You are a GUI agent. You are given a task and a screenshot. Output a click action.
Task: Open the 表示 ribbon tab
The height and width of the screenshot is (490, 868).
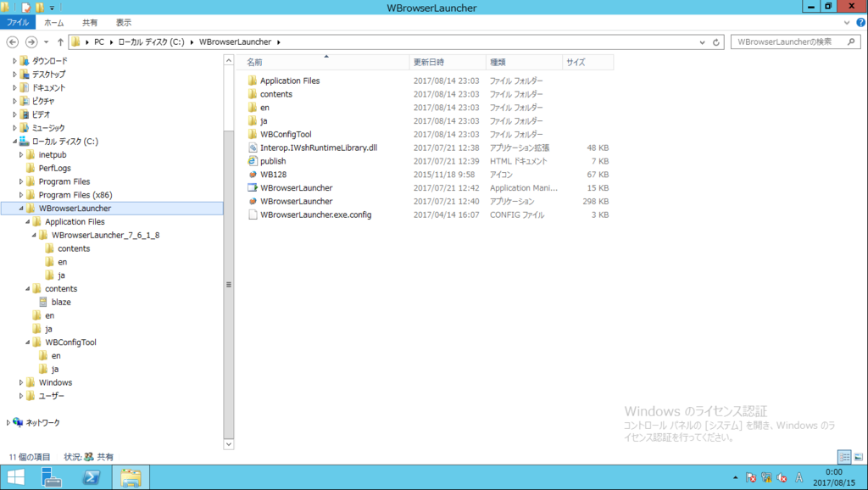[124, 23]
